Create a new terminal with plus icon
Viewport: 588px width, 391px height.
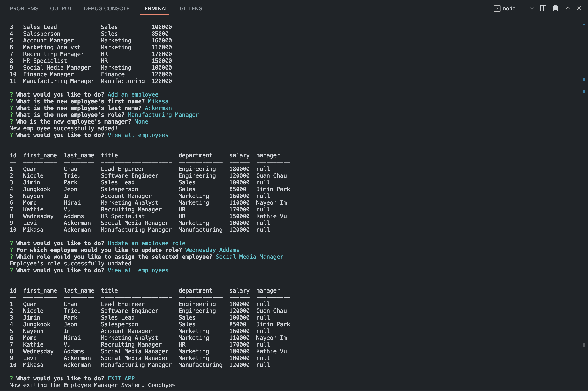point(524,8)
